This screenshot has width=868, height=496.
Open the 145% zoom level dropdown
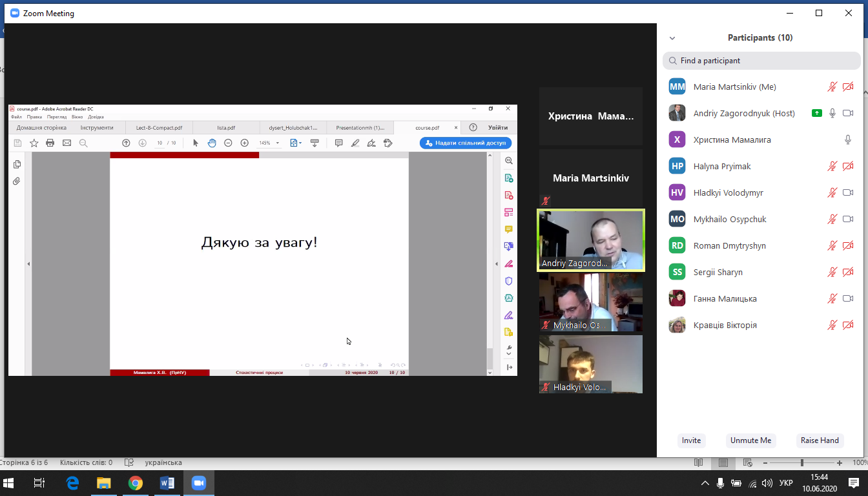click(269, 143)
